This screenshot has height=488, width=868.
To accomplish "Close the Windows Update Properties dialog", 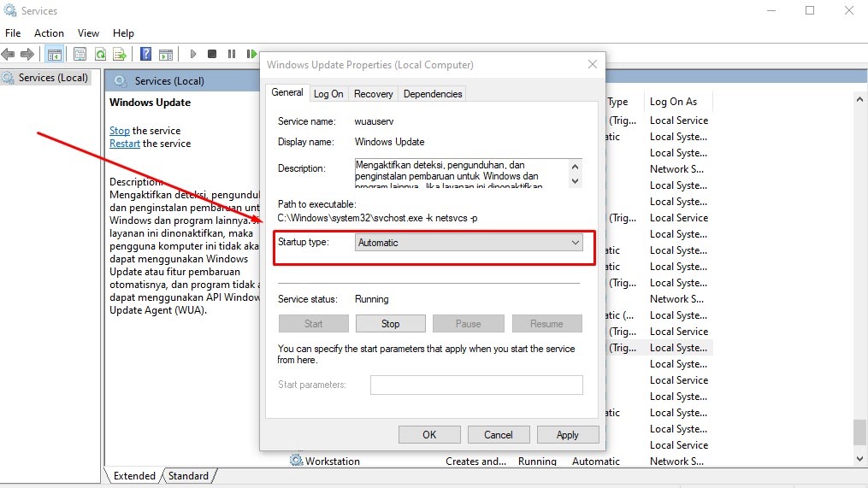I will pos(593,64).
